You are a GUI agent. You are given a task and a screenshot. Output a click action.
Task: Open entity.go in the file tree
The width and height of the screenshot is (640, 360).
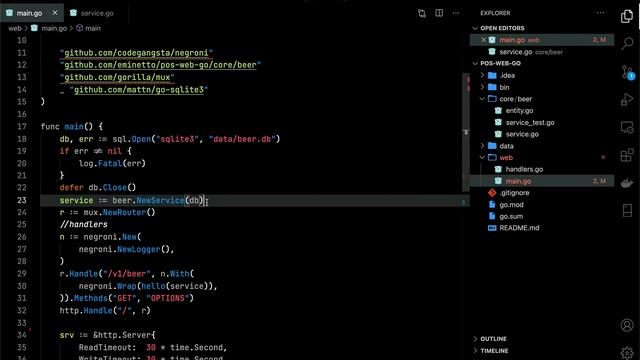pos(519,111)
